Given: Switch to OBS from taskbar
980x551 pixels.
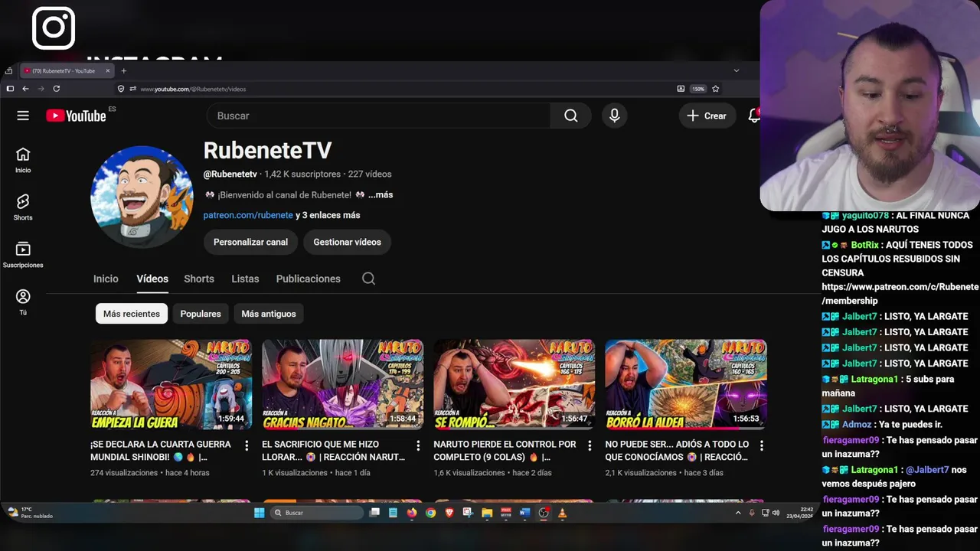Looking at the screenshot, I should click(544, 513).
